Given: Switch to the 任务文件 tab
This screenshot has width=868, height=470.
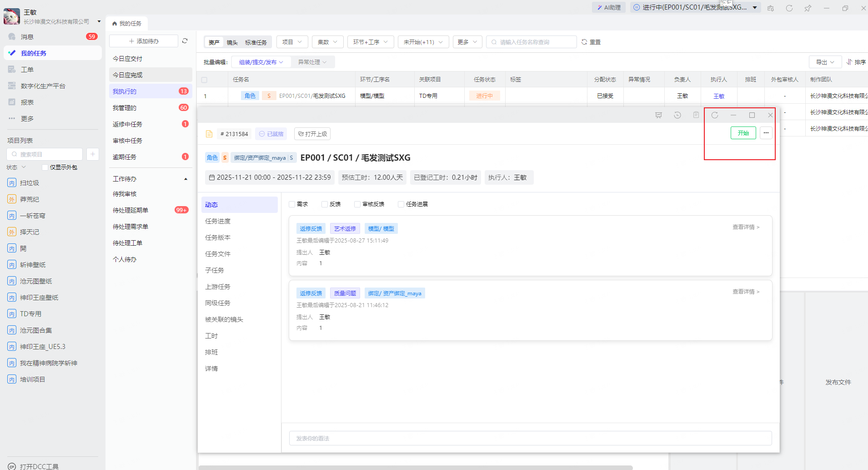Looking at the screenshot, I should 218,254.
